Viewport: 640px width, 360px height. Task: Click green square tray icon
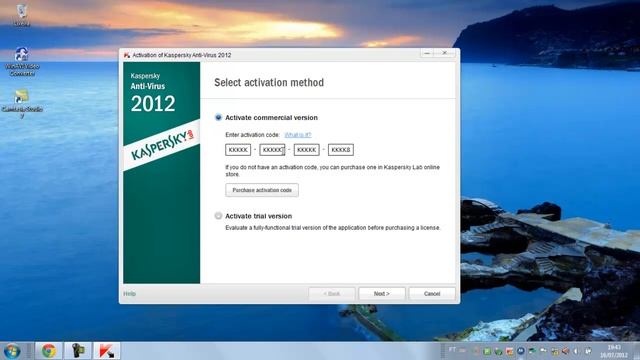(487, 351)
